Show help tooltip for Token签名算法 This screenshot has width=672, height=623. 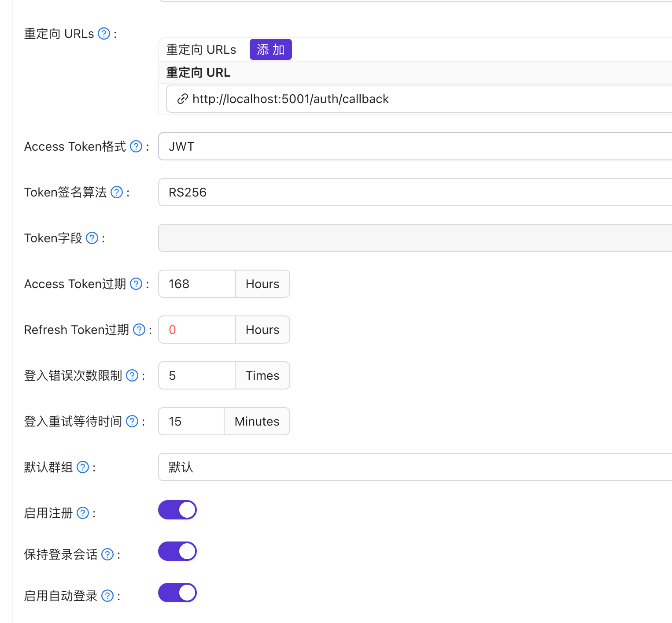coord(117,192)
